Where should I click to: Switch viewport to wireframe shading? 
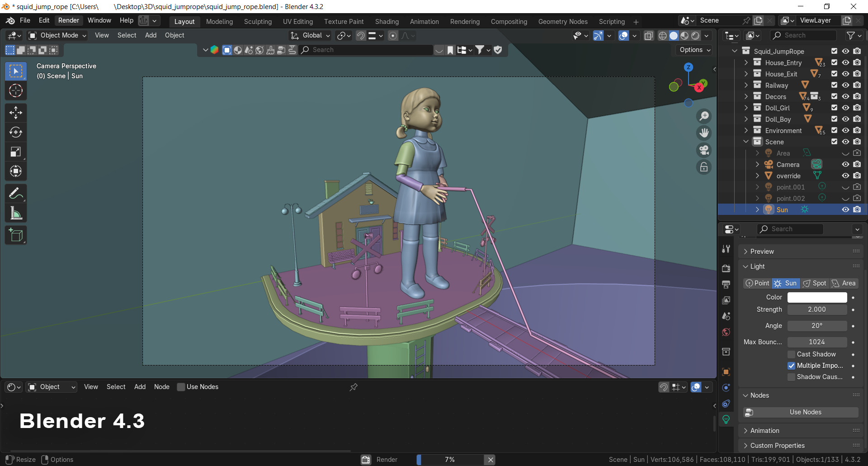[x=663, y=36]
